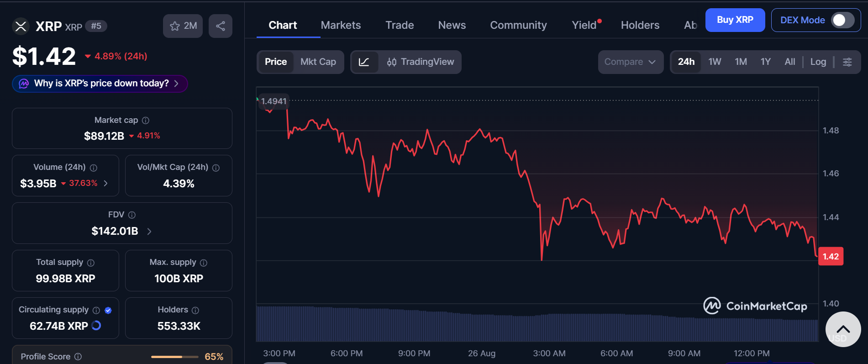The width and height of the screenshot is (868, 364).
Task: Open Profile Score info icon
Action: [78, 357]
